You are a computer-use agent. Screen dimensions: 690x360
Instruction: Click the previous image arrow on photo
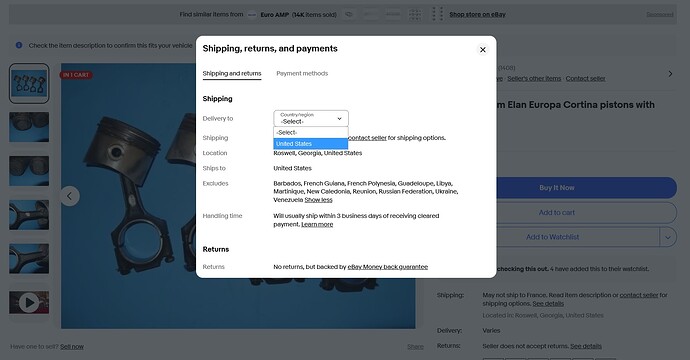pyautogui.click(x=70, y=196)
